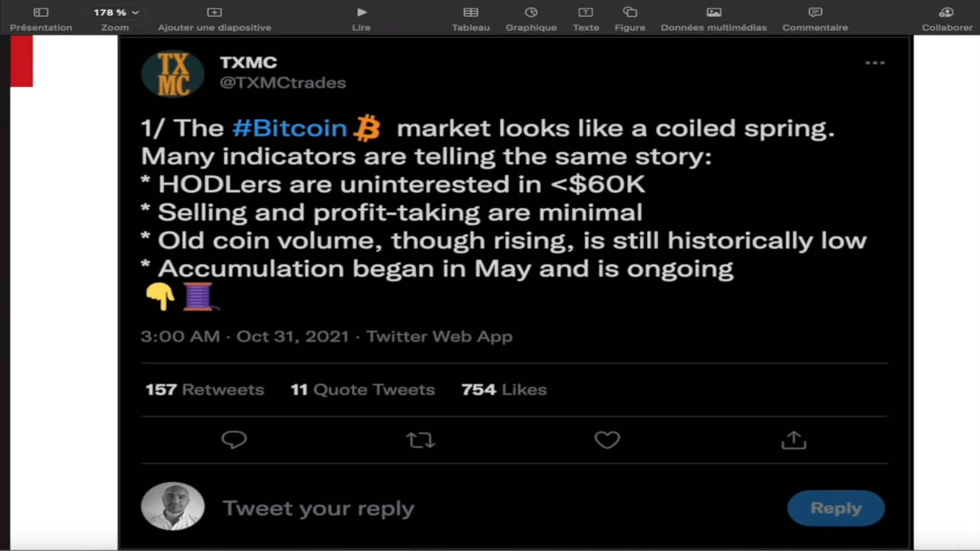Open the tweet's three-dot menu
The width and height of the screenshot is (980, 551).
tap(875, 63)
